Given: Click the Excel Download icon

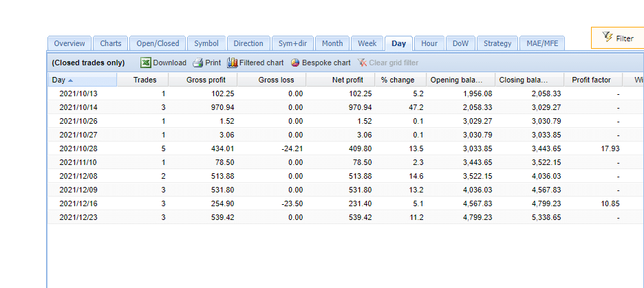Looking at the screenshot, I should (146, 63).
